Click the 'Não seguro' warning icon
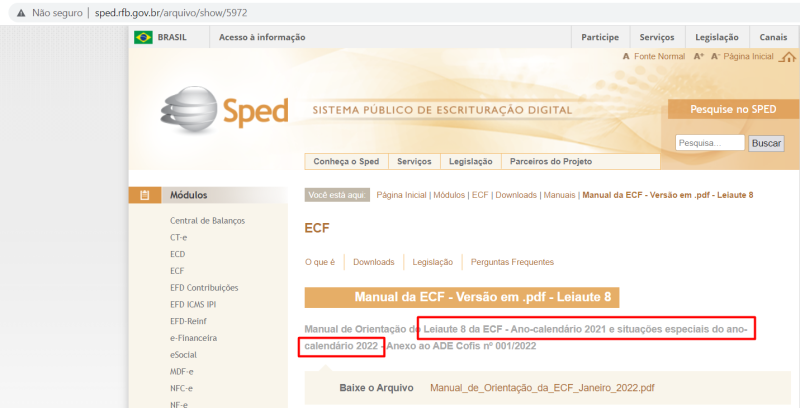This screenshot has width=800, height=408. (21, 13)
